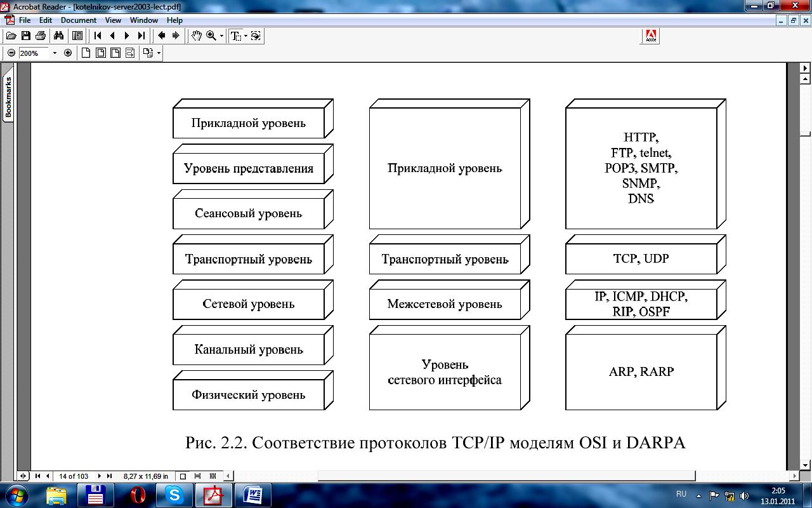812x508 pixels.
Task: Go to last page in status bar
Action: pyautogui.click(x=109, y=476)
